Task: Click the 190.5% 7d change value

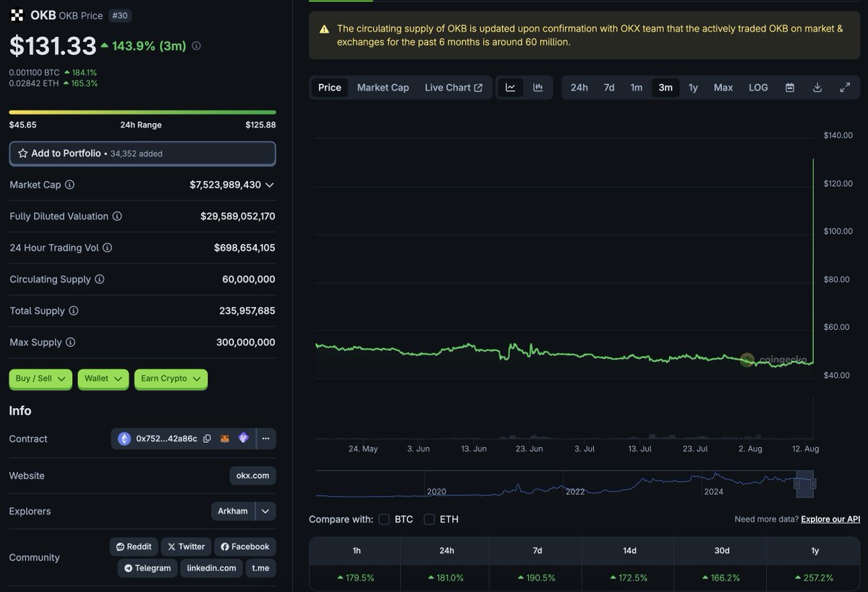Action: (x=537, y=578)
